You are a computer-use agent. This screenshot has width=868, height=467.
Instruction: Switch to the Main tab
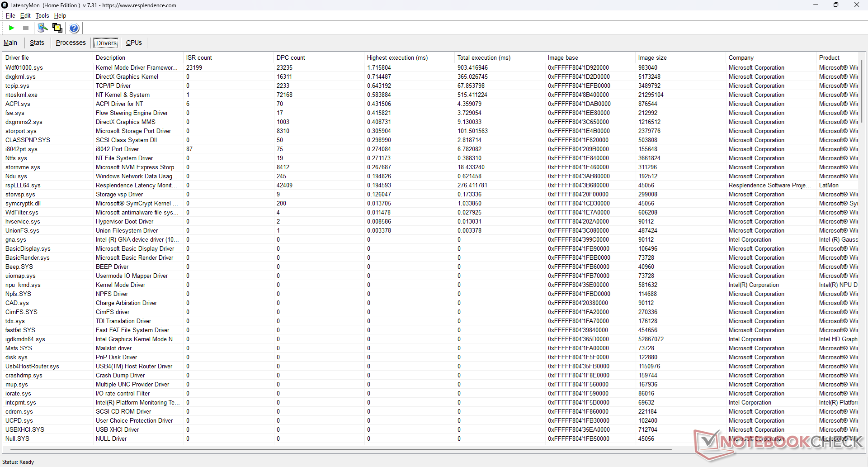[x=10, y=43]
